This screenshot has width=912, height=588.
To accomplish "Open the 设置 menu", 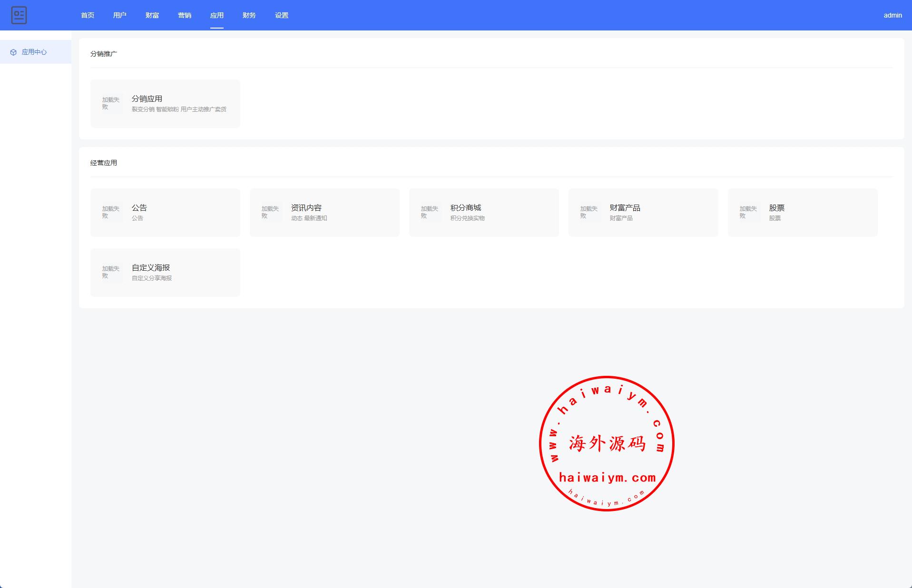I will [x=282, y=15].
